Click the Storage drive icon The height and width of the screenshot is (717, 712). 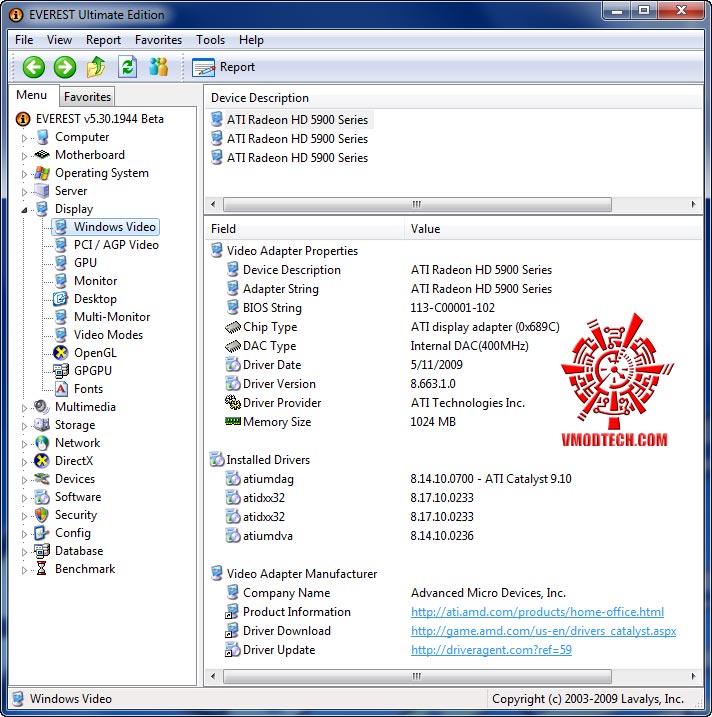coord(42,425)
